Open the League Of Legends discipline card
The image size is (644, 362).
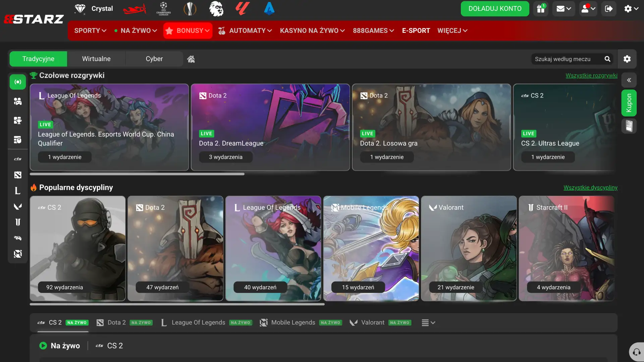tap(273, 248)
